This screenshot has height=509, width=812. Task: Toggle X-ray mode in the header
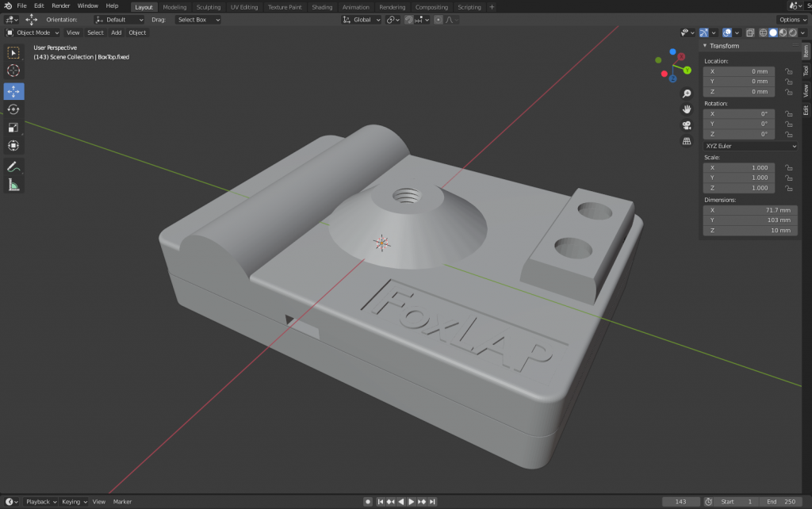[x=750, y=33]
